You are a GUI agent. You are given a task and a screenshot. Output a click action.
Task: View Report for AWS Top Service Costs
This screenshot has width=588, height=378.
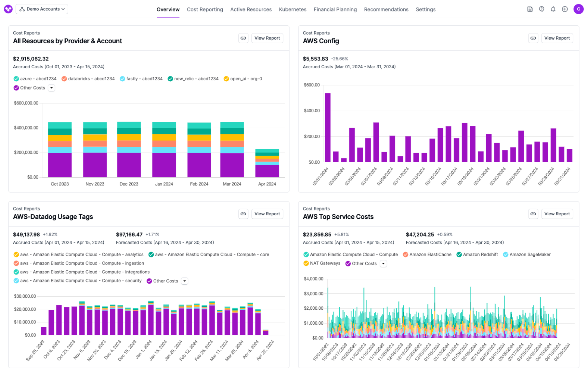(x=557, y=214)
